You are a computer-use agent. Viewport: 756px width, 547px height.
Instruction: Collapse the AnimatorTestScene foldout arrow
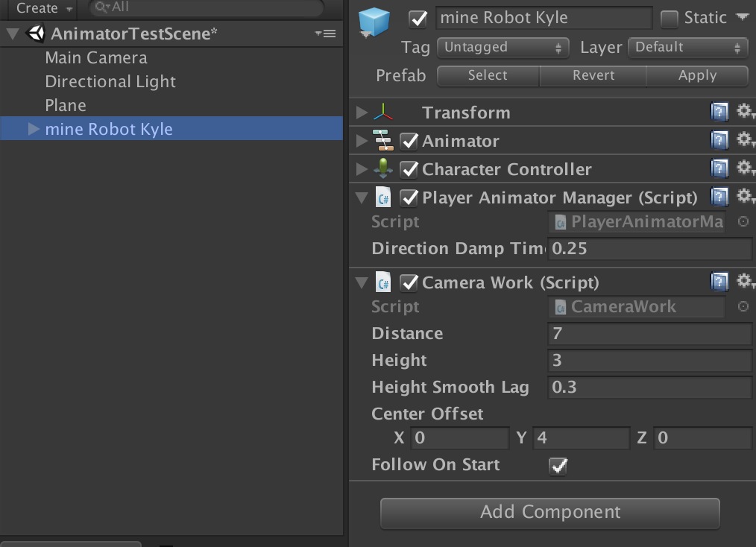tap(13, 34)
